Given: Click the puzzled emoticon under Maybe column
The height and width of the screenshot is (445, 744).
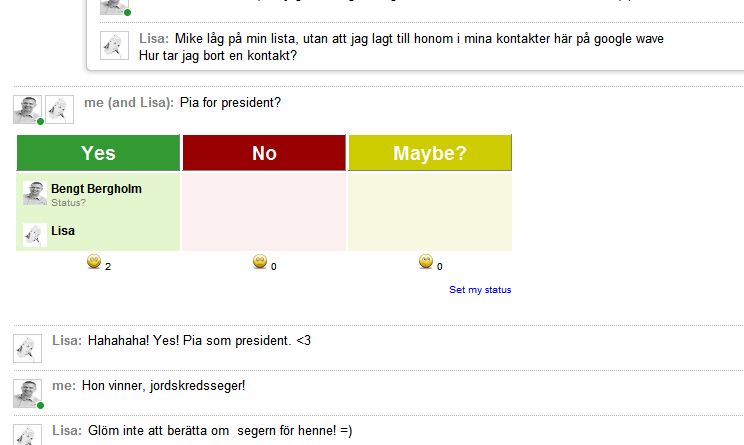Looking at the screenshot, I should [x=426, y=261].
